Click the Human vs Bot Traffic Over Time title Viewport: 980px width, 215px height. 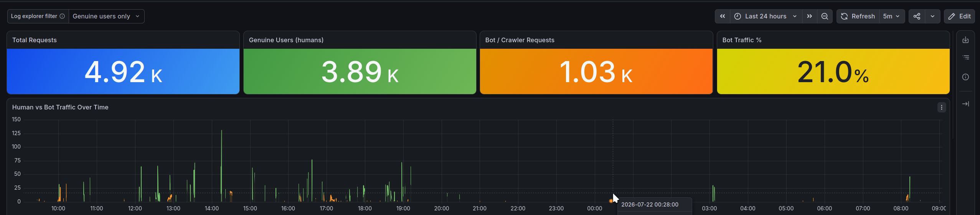60,107
